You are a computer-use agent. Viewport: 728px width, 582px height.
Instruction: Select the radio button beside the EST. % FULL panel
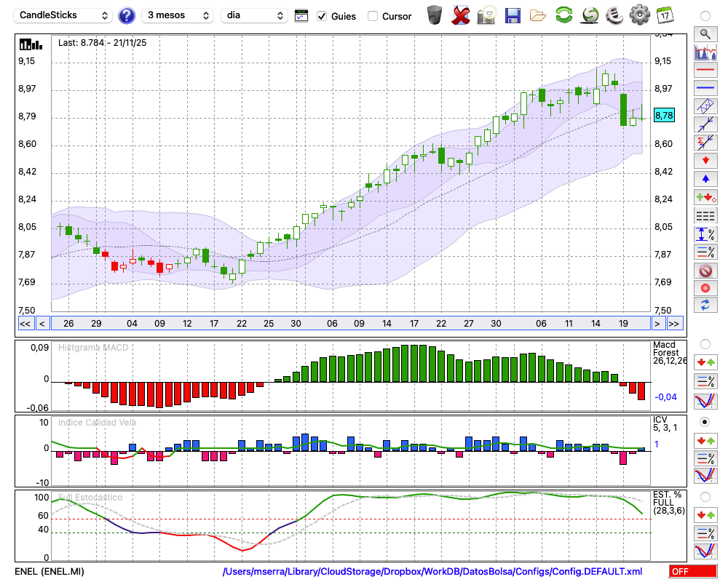(x=705, y=497)
